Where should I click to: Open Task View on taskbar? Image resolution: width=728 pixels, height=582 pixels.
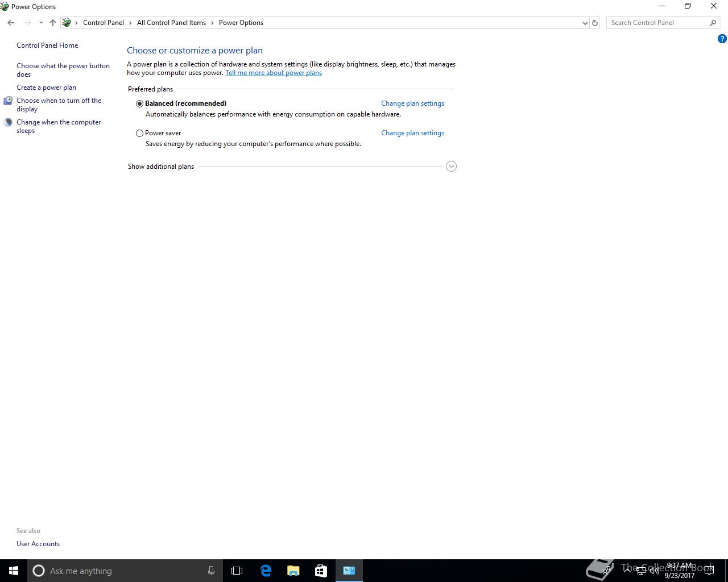click(237, 571)
